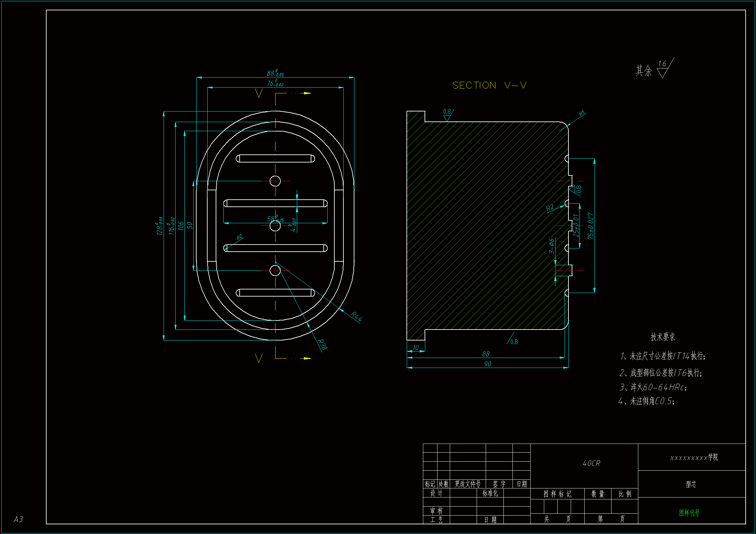This screenshot has height=534, width=756.
Task: Click the 10 flange width dimension
Action: coord(416,348)
